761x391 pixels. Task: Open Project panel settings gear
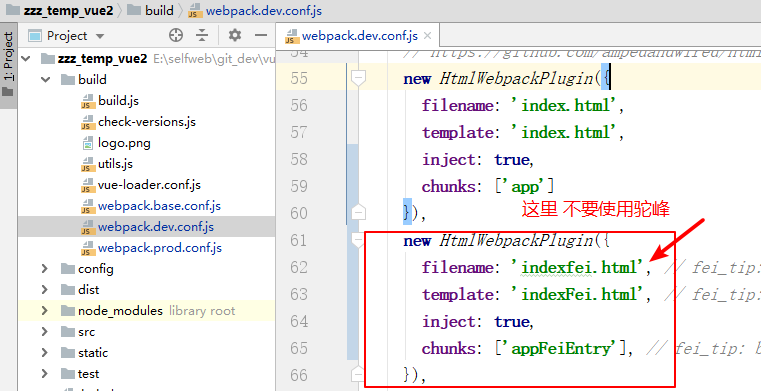(x=235, y=35)
